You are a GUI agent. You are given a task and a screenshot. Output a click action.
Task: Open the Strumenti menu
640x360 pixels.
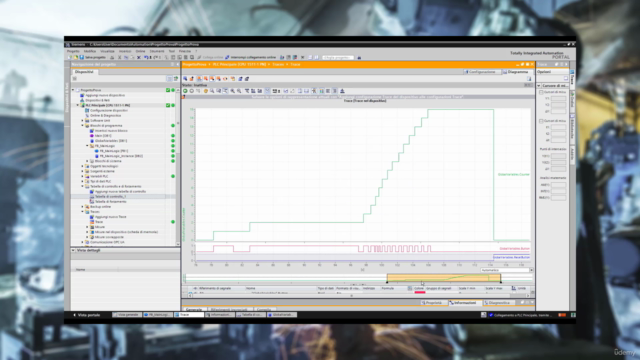[157, 51]
